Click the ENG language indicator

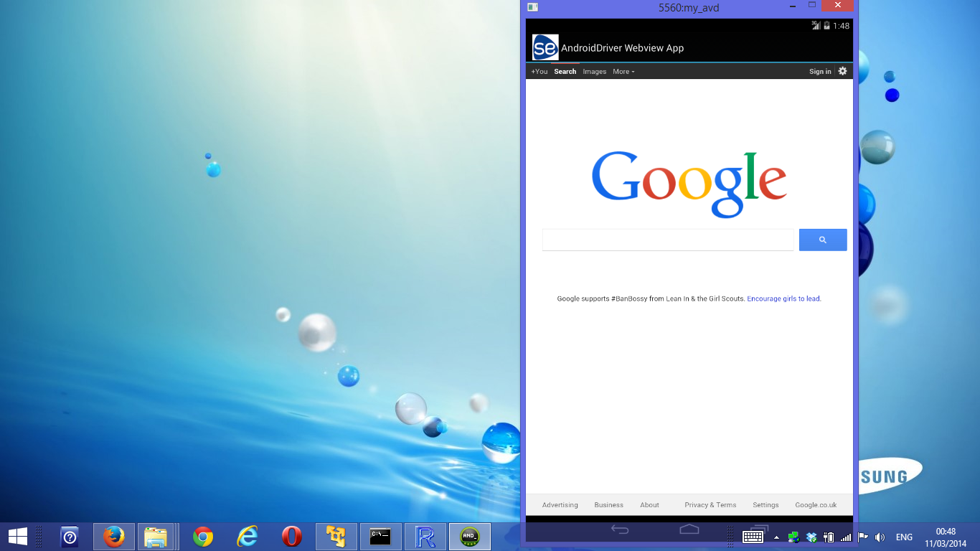(904, 537)
